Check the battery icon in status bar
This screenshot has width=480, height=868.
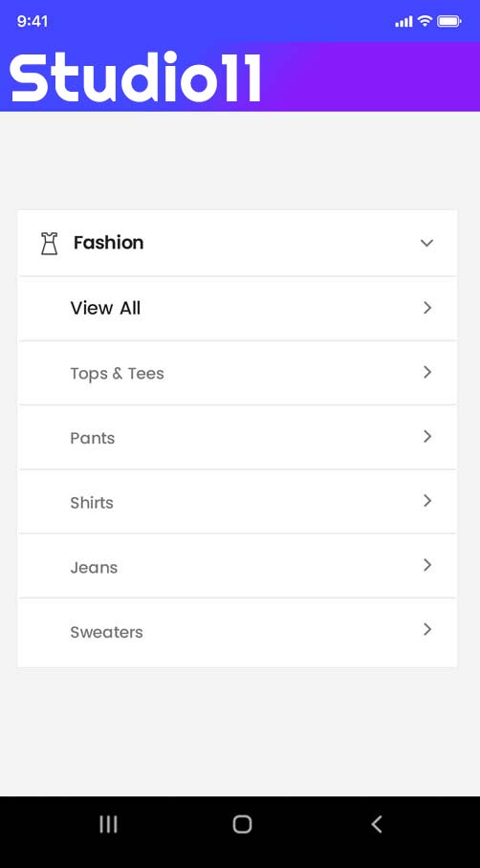pyautogui.click(x=448, y=22)
